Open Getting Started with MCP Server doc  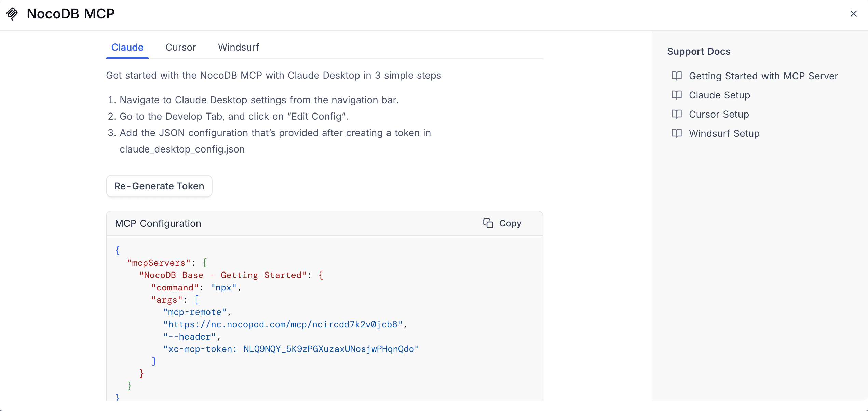click(x=763, y=76)
